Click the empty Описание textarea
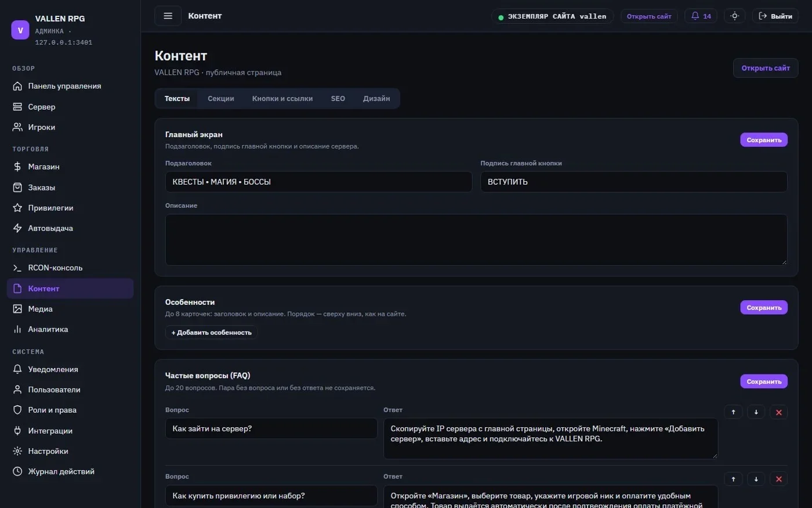Image resolution: width=812 pixels, height=508 pixels. [476, 240]
